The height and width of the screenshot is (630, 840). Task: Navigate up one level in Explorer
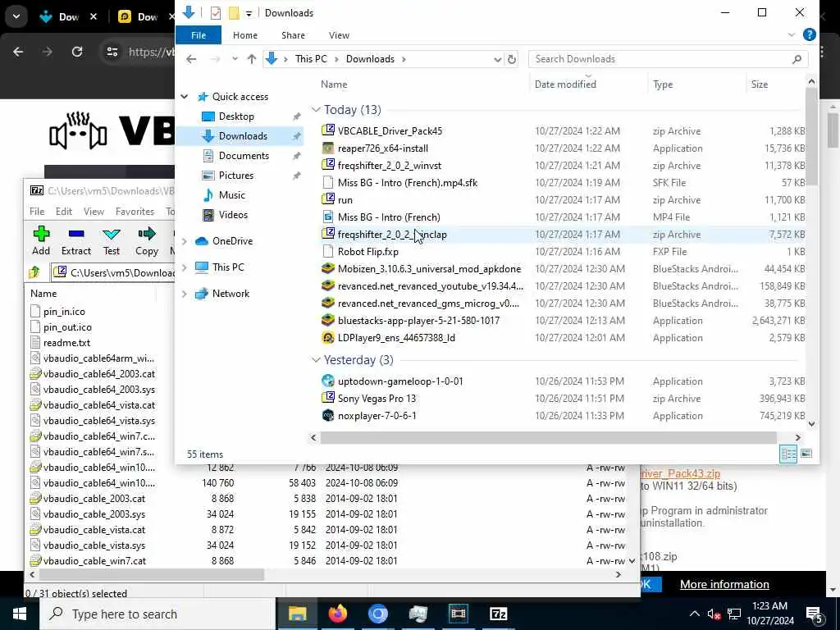click(251, 59)
